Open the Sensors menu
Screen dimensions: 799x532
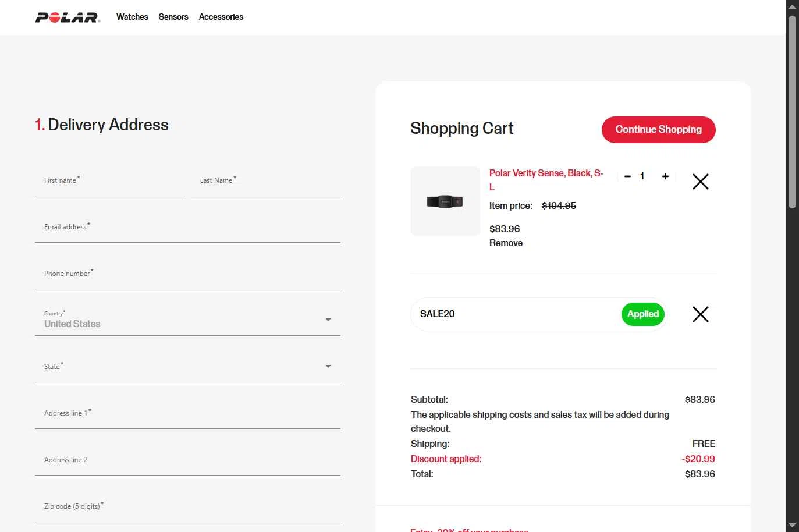(173, 17)
